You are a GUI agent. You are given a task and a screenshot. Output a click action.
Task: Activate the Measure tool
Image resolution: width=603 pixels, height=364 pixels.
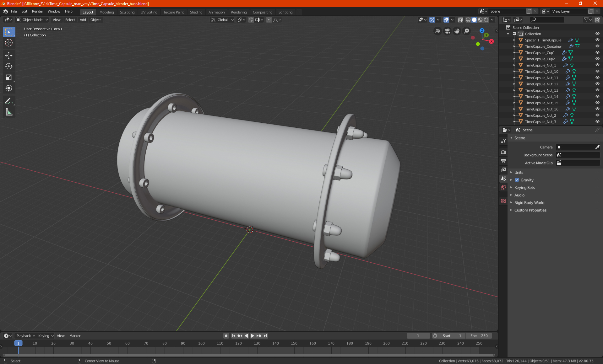point(9,112)
